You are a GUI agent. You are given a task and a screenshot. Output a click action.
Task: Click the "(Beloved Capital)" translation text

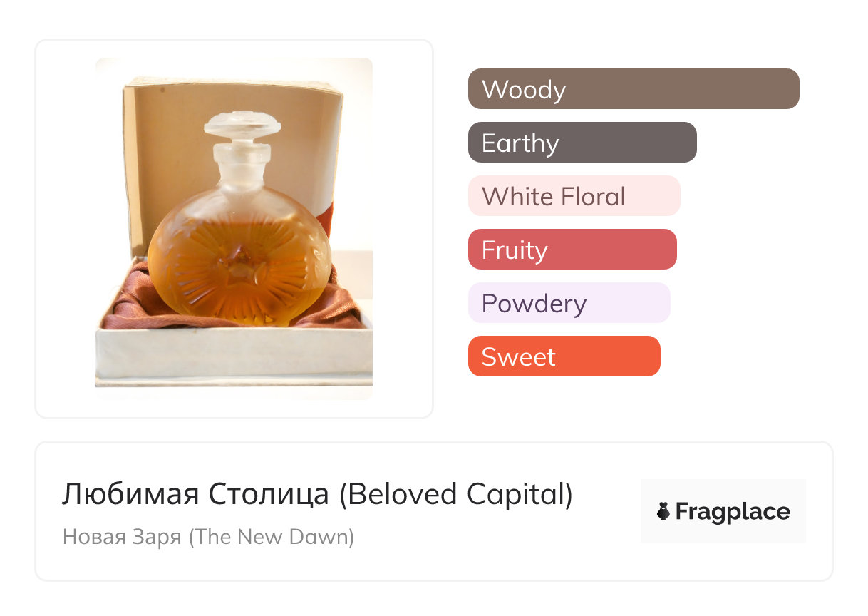point(455,495)
